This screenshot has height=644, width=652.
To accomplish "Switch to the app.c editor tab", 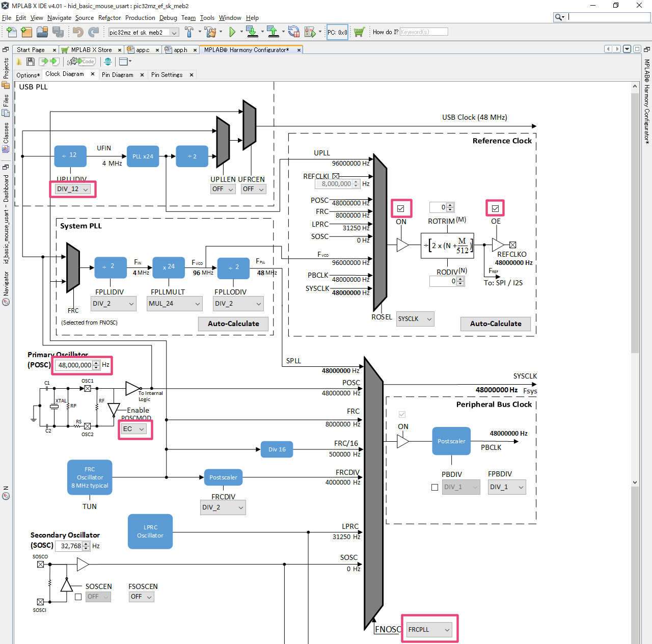I will [x=143, y=50].
